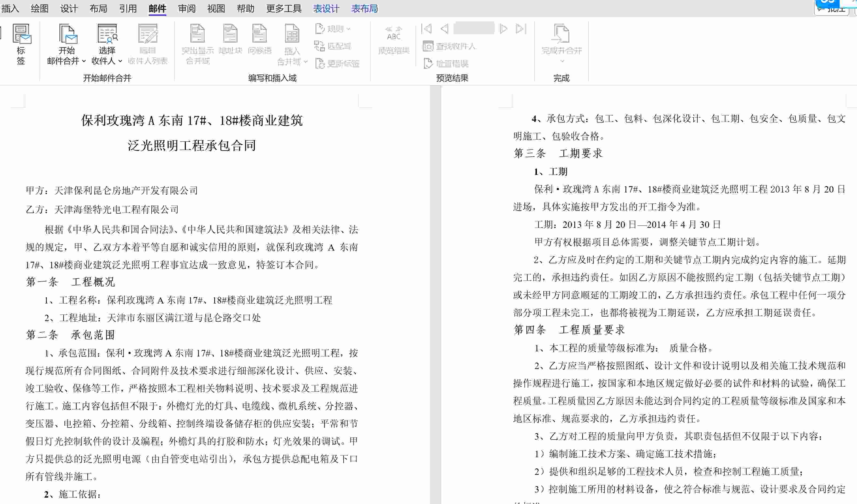Open the 布局 (Layout) tab
This screenshot has height=504, width=857.
pos(98,9)
